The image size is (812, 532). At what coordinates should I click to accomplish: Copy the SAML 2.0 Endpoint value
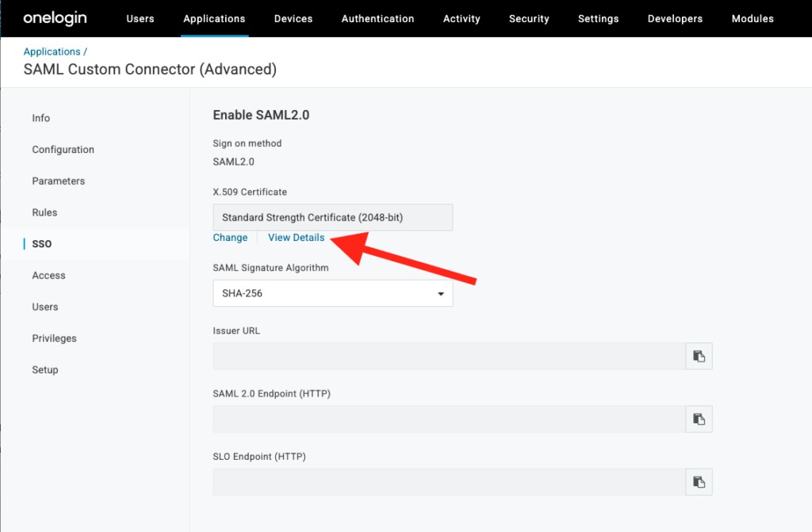pos(699,419)
